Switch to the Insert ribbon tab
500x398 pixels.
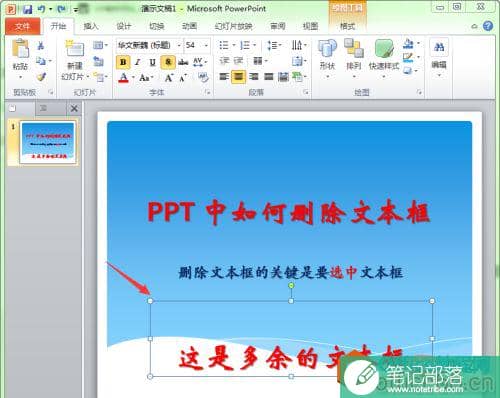click(90, 26)
